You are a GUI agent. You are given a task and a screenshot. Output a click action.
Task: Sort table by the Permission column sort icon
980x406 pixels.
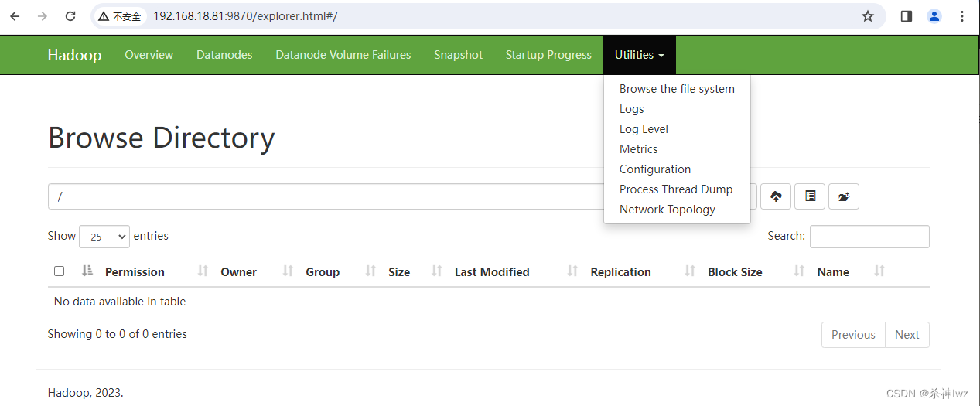[87, 271]
